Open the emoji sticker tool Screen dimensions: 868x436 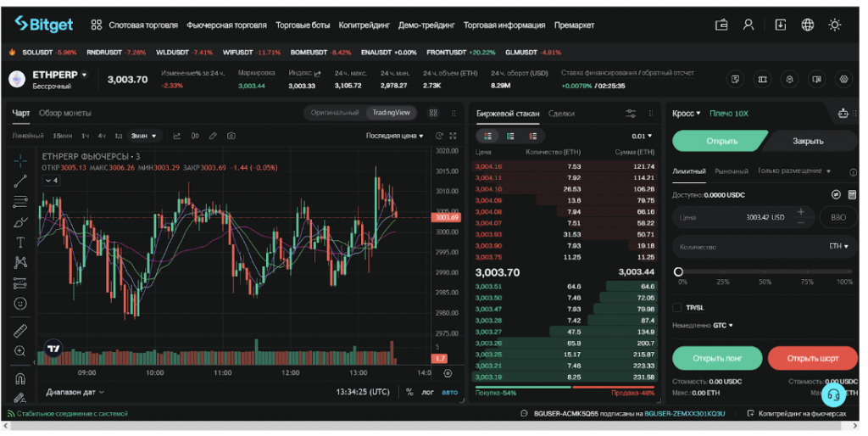click(20, 303)
